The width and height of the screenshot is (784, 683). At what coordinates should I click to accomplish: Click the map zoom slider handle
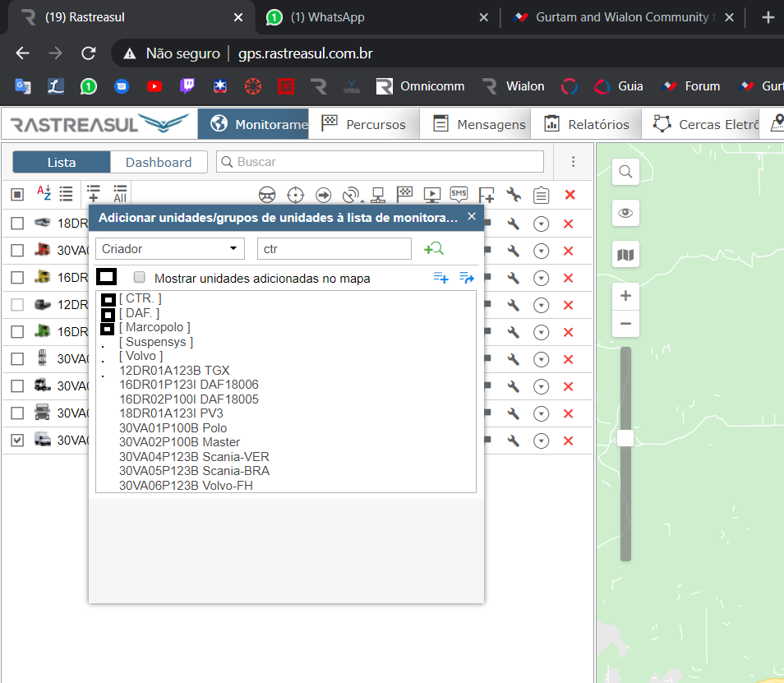click(x=625, y=438)
